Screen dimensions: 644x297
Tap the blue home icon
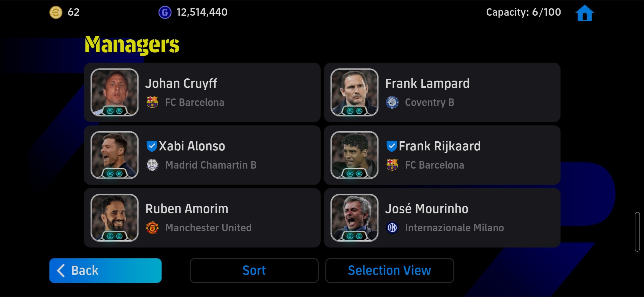585,13
